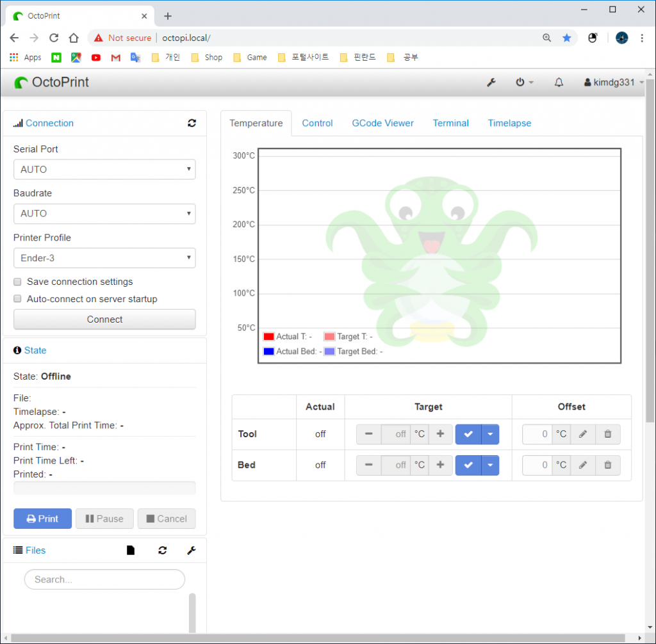The height and width of the screenshot is (644, 656).
Task: Open the Shop bookmarks folder
Action: pos(207,57)
